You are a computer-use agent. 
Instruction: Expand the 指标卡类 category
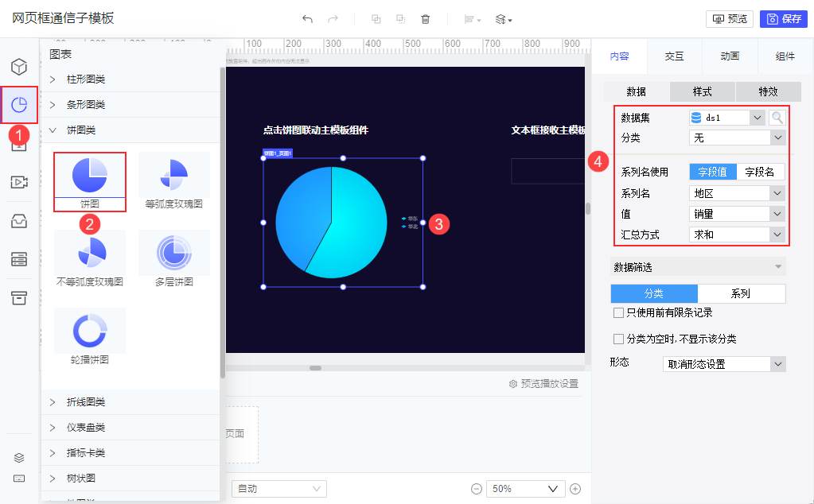pos(130,452)
